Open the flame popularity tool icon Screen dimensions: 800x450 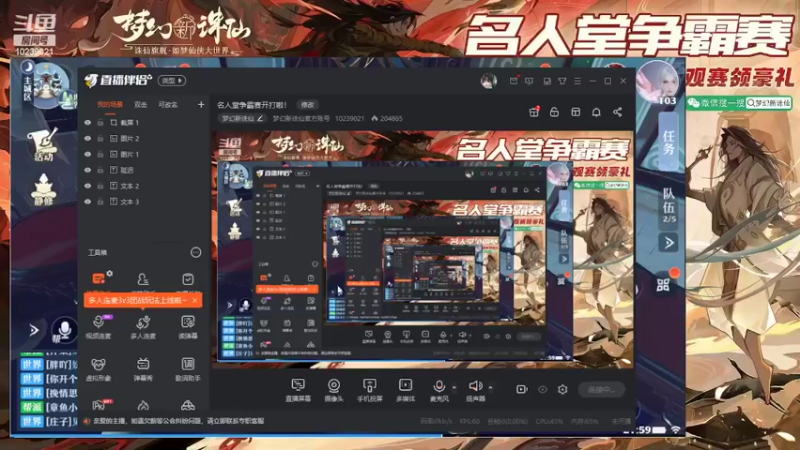[x=143, y=406]
